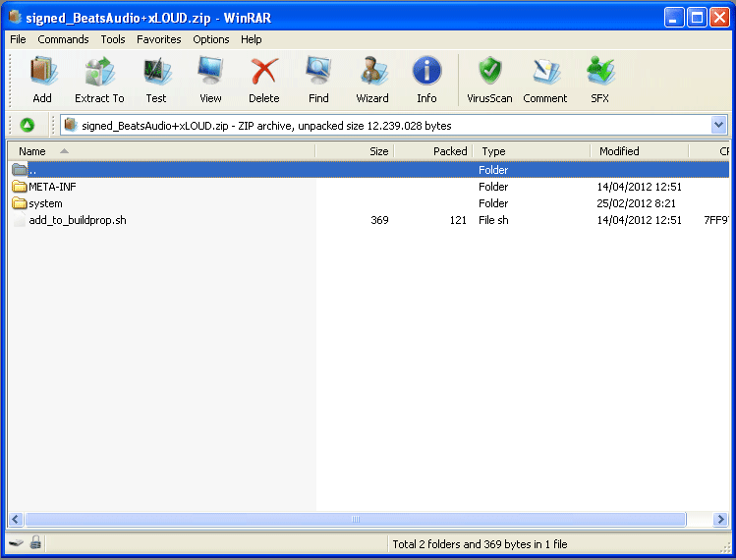The height and width of the screenshot is (560, 736).
Task: Click the parent folder '..' icon
Action: click(x=20, y=169)
